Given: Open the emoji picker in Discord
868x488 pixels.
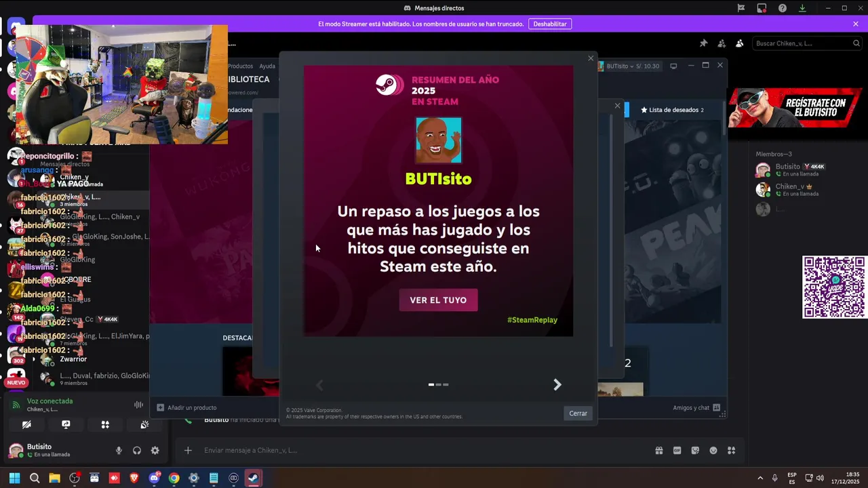Looking at the screenshot, I should 713,450.
